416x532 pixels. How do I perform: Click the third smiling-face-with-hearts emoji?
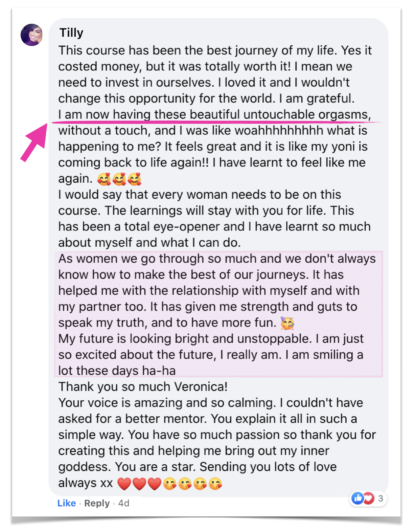coord(135,179)
